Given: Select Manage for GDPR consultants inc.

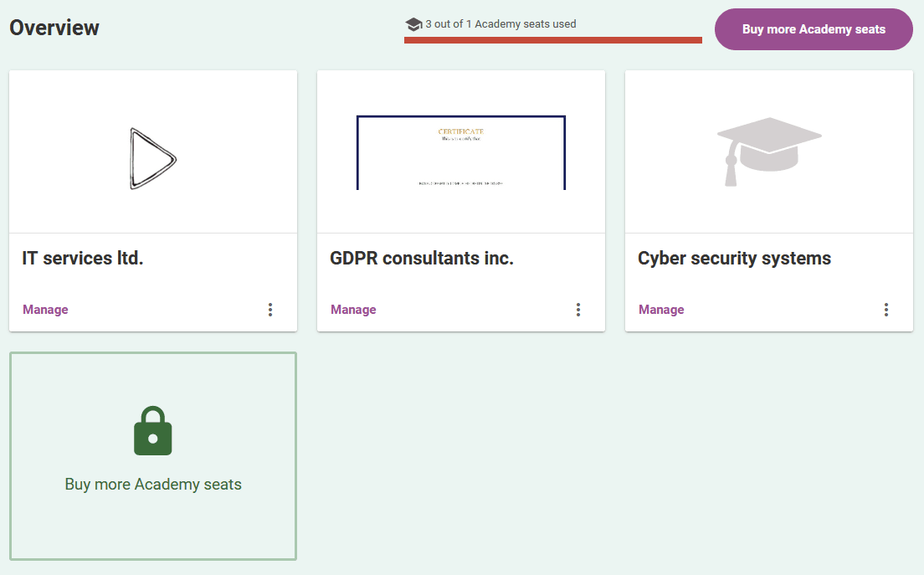Looking at the screenshot, I should coord(353,310).
